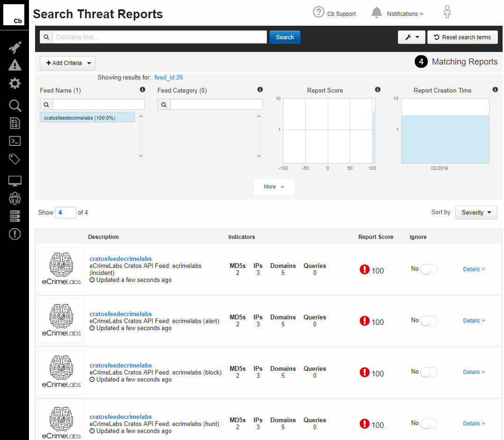
Task: Click the blue Search button
Action: (x=285, y=37)
